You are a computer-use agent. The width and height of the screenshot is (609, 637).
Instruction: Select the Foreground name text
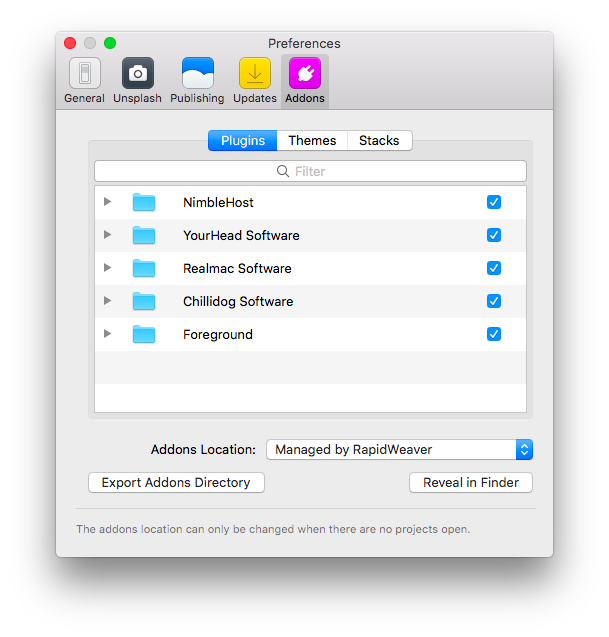coord(218,334)
